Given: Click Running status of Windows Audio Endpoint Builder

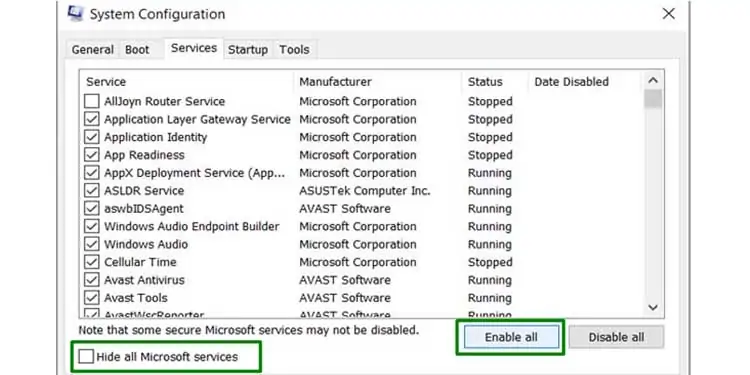Looking at the screenshot, I should pos(490,226).
